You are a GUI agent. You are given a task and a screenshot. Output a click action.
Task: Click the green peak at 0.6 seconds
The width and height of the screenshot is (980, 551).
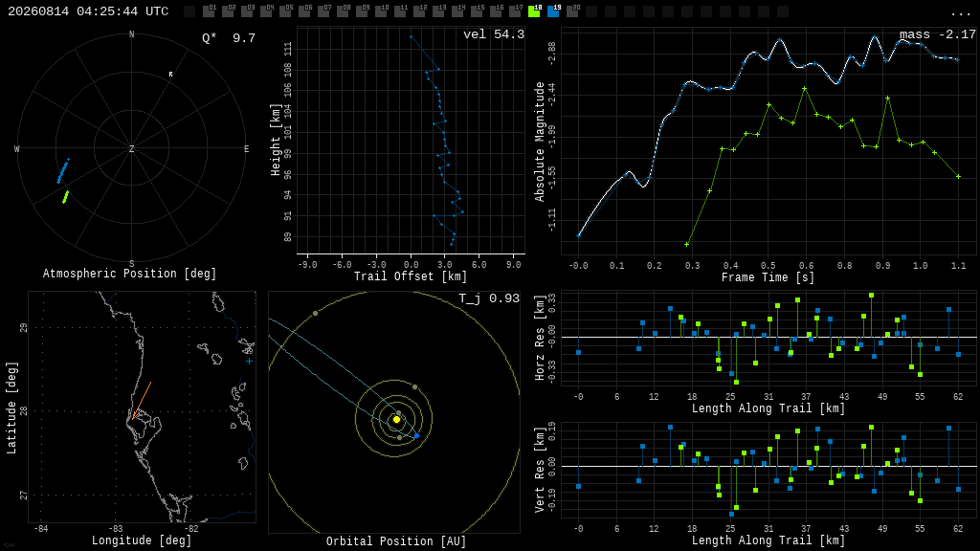(x=804, y=89)
